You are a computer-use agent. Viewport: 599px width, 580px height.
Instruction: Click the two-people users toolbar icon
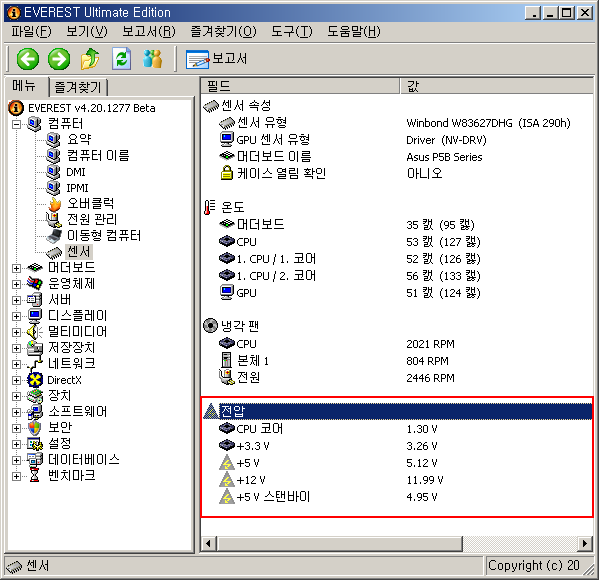(x=152, y=59)
